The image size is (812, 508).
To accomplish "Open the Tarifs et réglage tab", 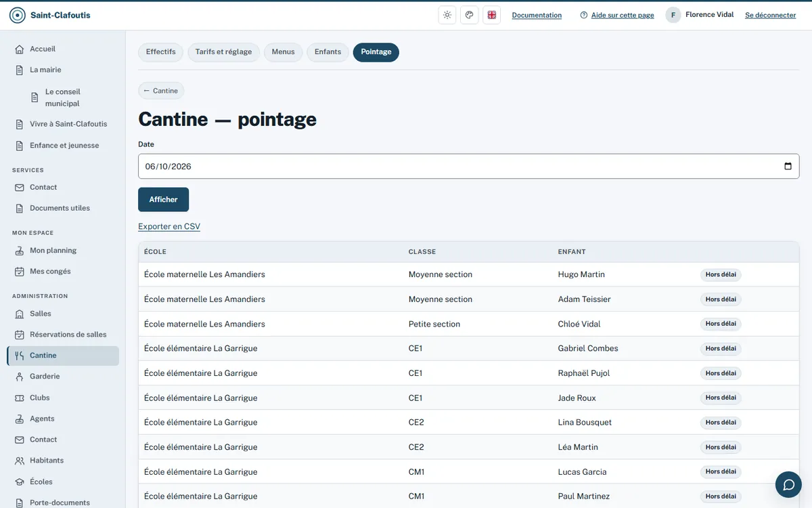I will pos(223,52).
